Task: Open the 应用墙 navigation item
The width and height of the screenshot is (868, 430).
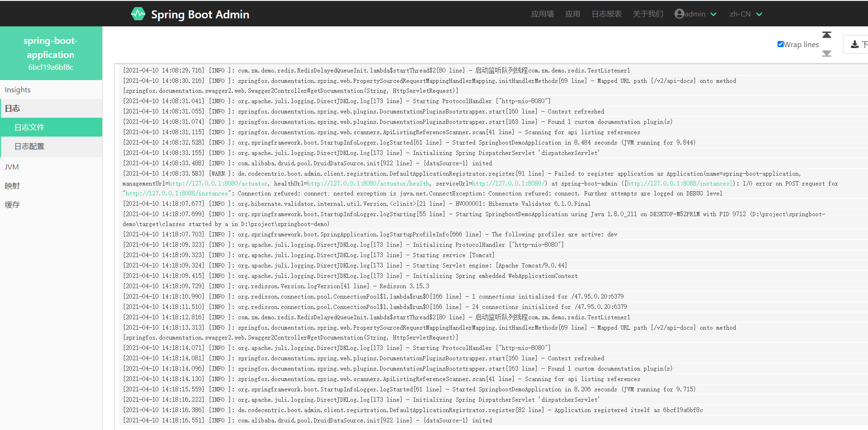Action: pyautogui.click(x=542, y=14)
